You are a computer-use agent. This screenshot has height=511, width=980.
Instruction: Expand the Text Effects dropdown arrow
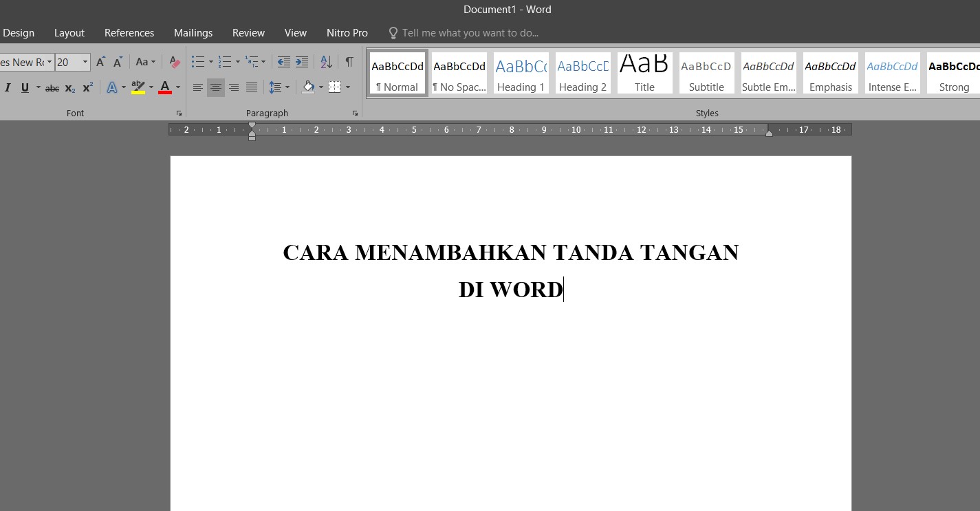click(124, 87)
